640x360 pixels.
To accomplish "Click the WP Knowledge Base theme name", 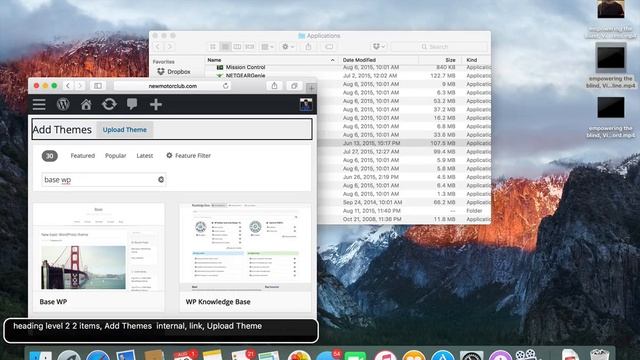I will pyautogui.click(x=218, y=302).
